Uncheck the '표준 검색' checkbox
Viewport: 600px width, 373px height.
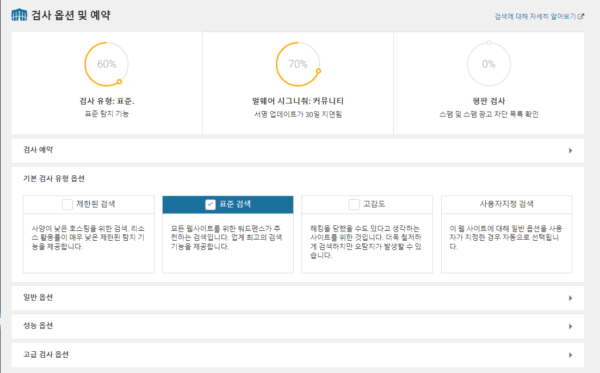point(210,205)
